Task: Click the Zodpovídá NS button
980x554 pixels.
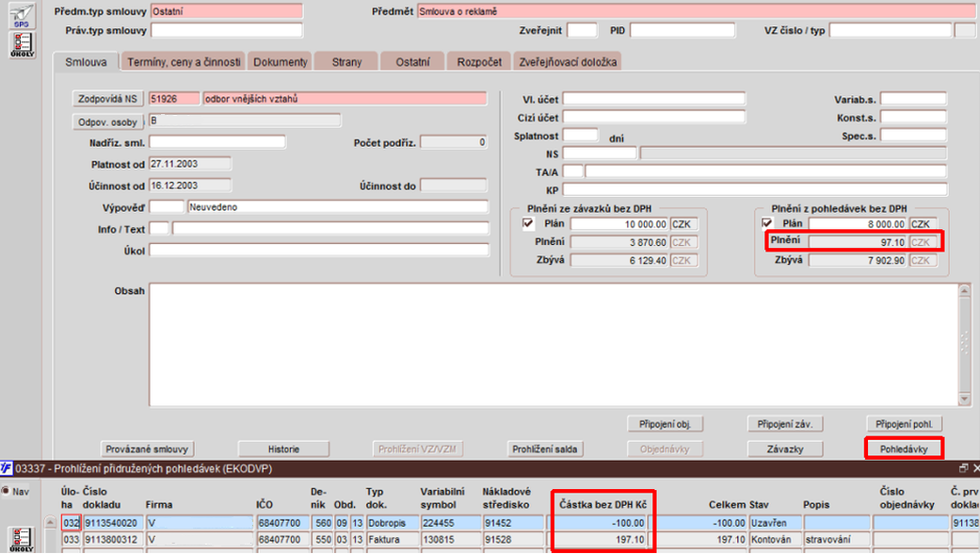Action: tap(107, 99)
